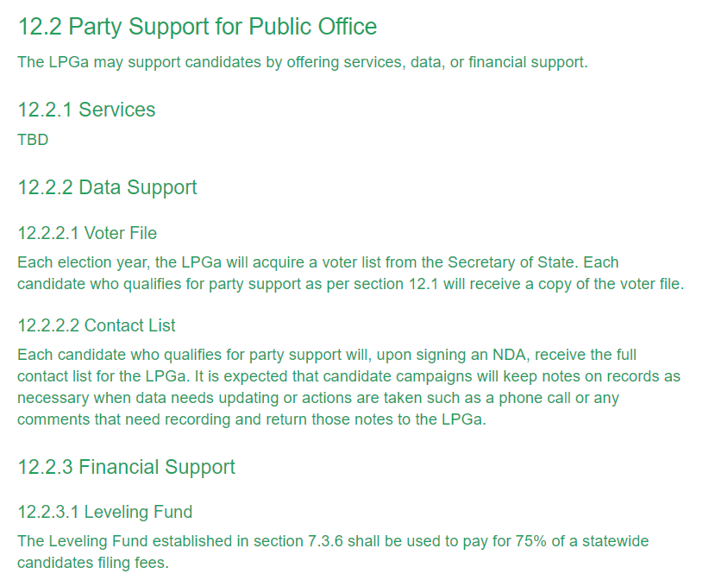
Task: Click 'financial support' in the intro sentence
Action: pos(527,62)
